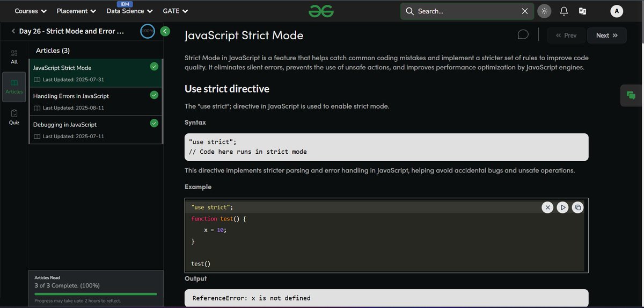Click test() line in code editor
The width and height of the screenshot is (644, 308).
pos(201,263)
